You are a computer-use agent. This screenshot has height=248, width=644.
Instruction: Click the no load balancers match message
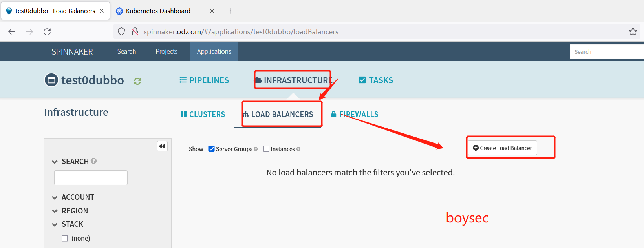point(360,173)
